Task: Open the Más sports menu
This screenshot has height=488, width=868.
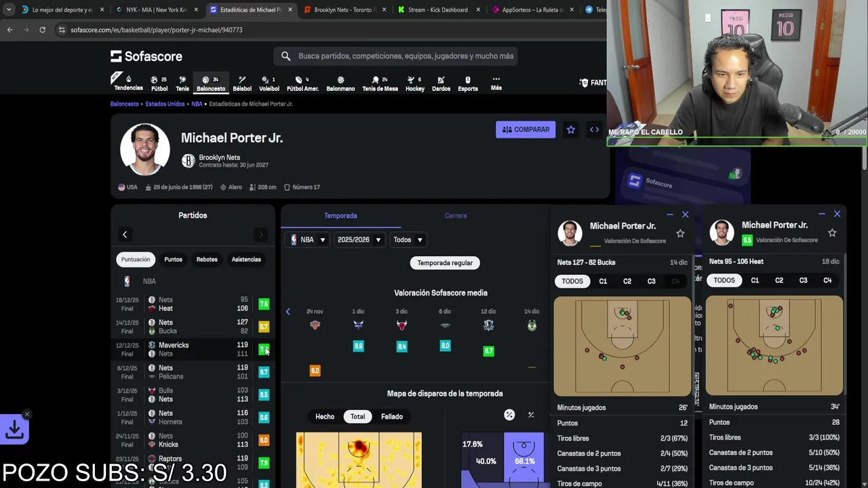Action: [496, 83]
